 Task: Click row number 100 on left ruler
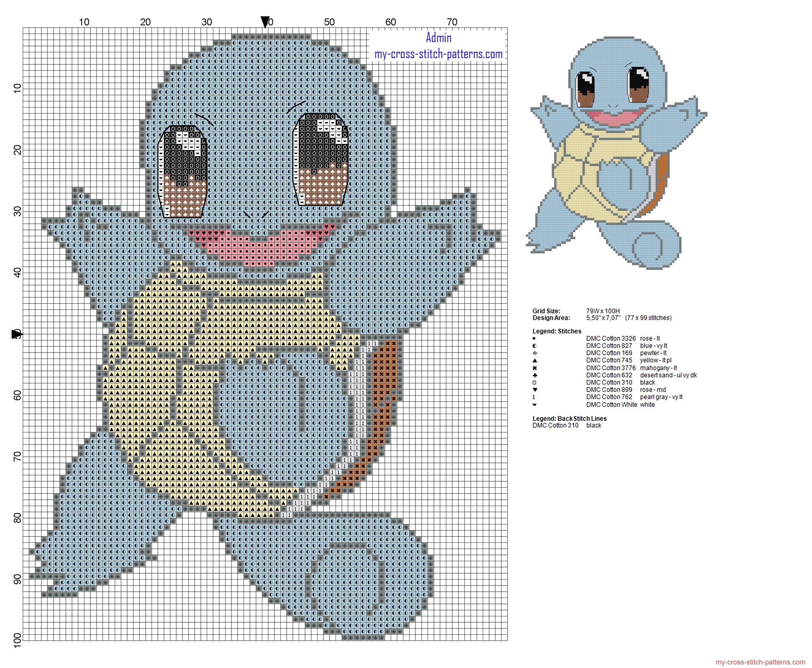coord(17,641)
